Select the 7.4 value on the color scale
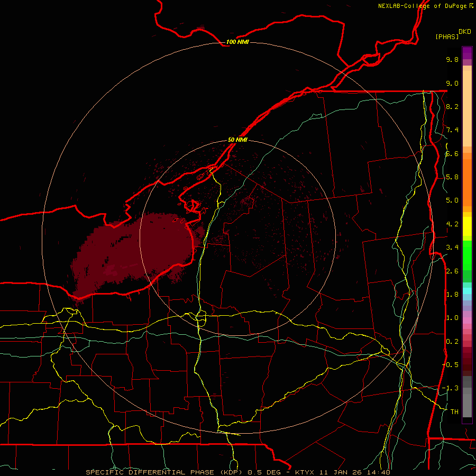 click(452, 130)
